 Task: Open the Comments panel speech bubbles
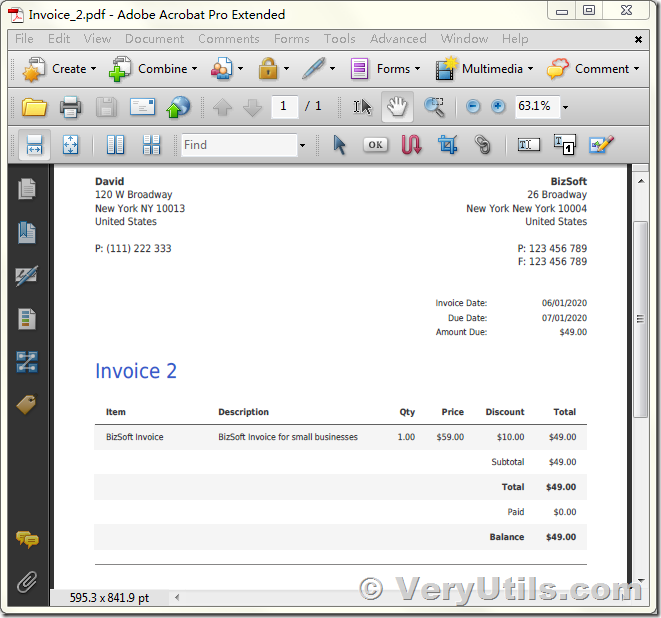coord(27,540)
